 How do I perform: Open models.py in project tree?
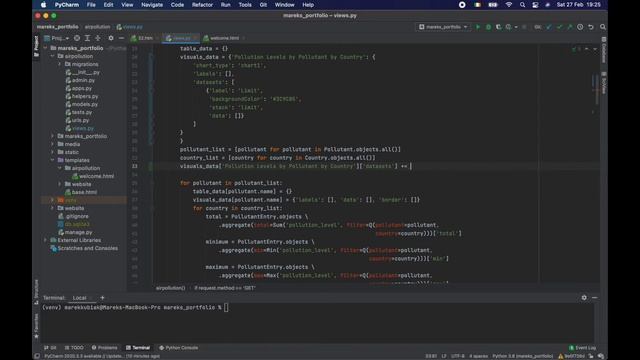[x=84, y=104]
